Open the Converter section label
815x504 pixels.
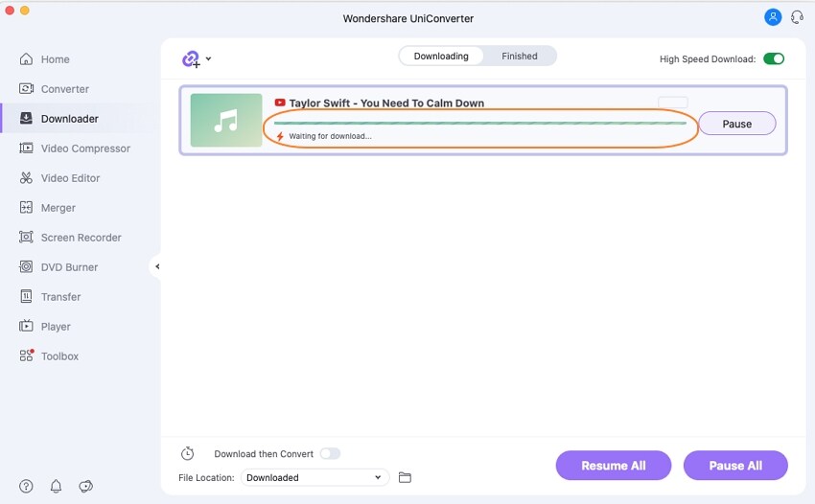coord(65,89)
